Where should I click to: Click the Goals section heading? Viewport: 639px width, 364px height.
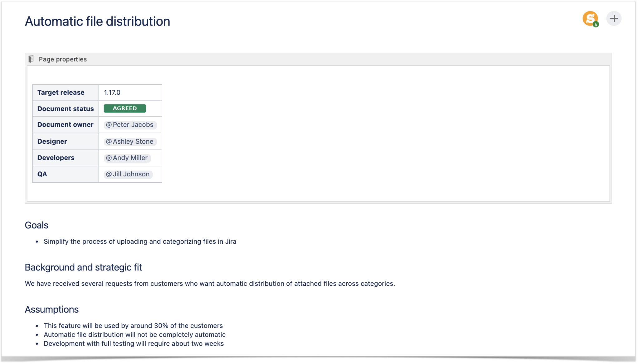[x=37, y=225]
